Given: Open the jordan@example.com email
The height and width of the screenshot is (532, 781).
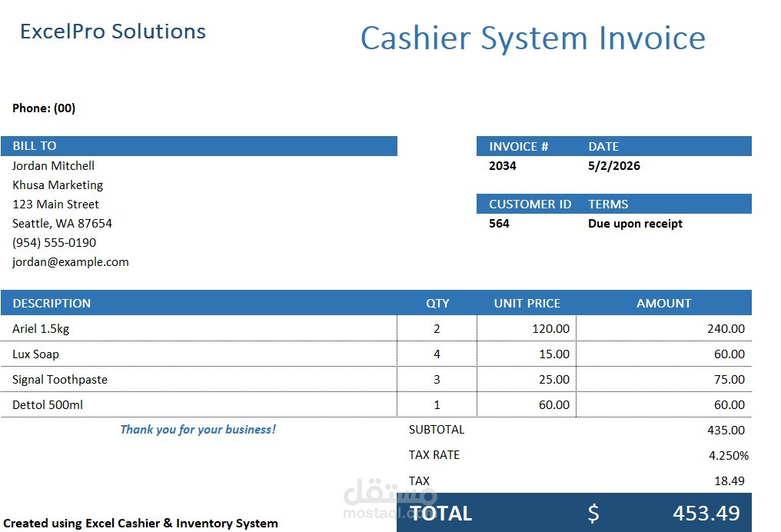Looking at the screenshot, I should (71, 262).
